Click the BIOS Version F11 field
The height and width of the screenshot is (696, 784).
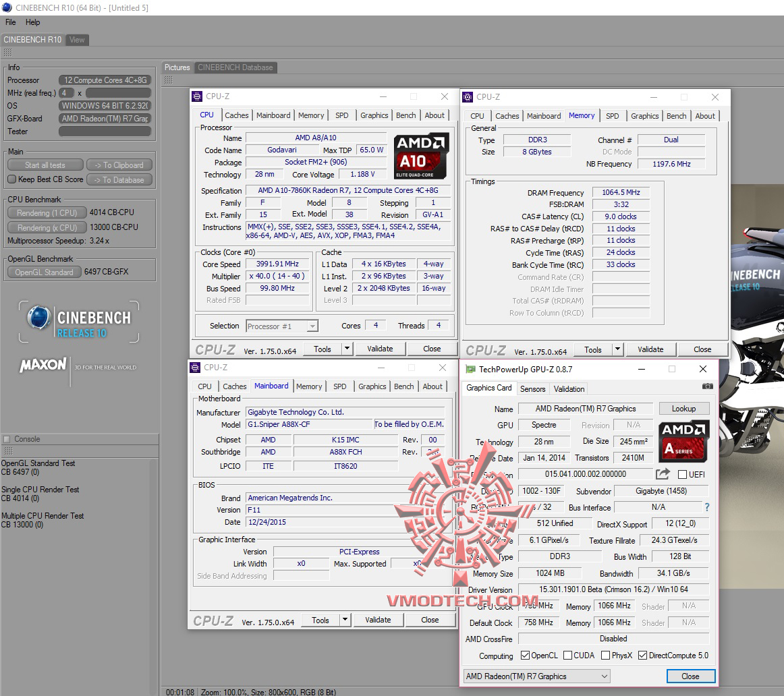click(x=345, y=510)
